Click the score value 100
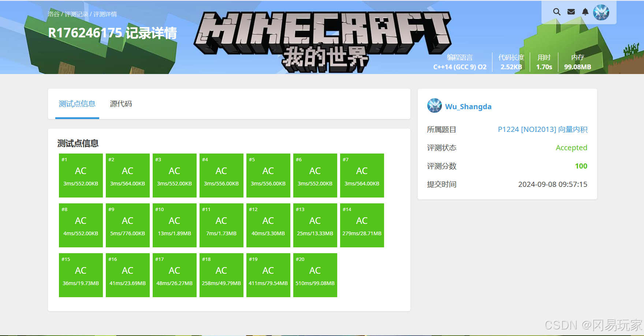The width and height of the screenshot is (644, 336). pos(581,166)
